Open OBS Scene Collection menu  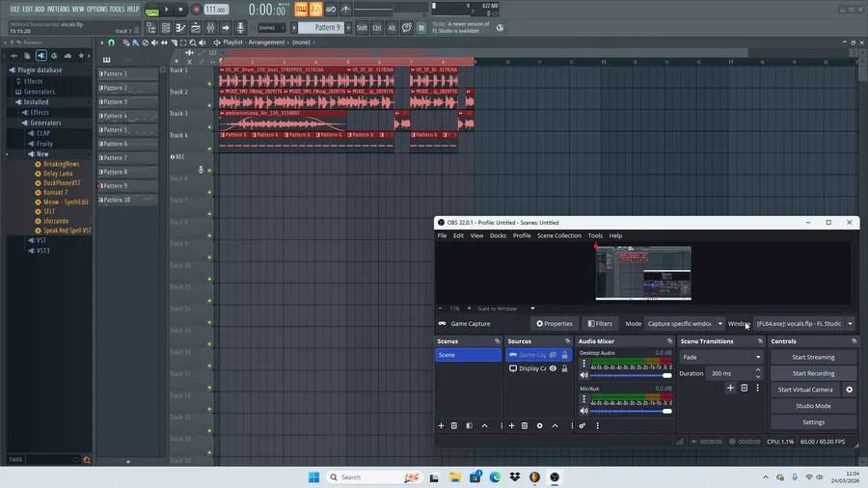pyautogui.click(x=559, y=235)
